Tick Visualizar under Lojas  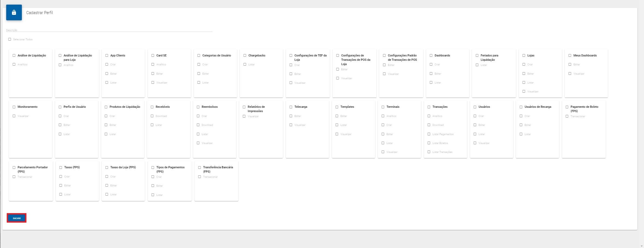524,91
